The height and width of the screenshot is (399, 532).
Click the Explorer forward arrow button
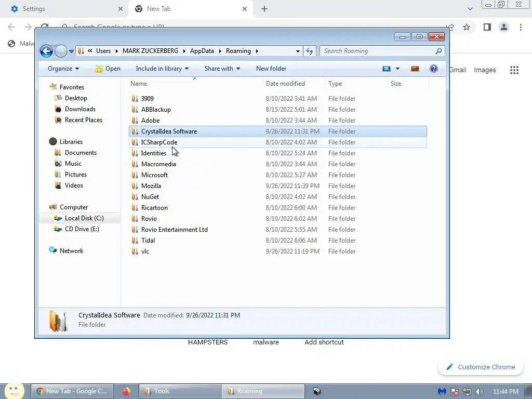coord(61,51)
